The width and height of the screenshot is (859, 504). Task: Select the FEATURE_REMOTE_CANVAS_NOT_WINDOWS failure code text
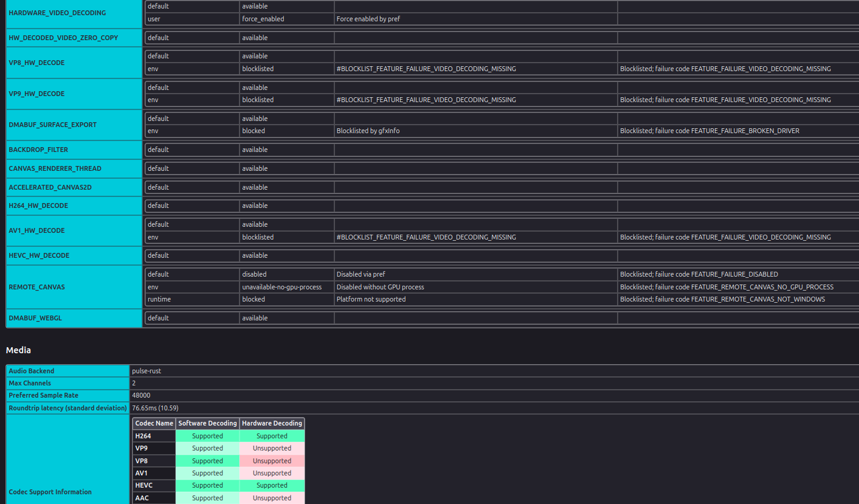[x=723, y=299]
